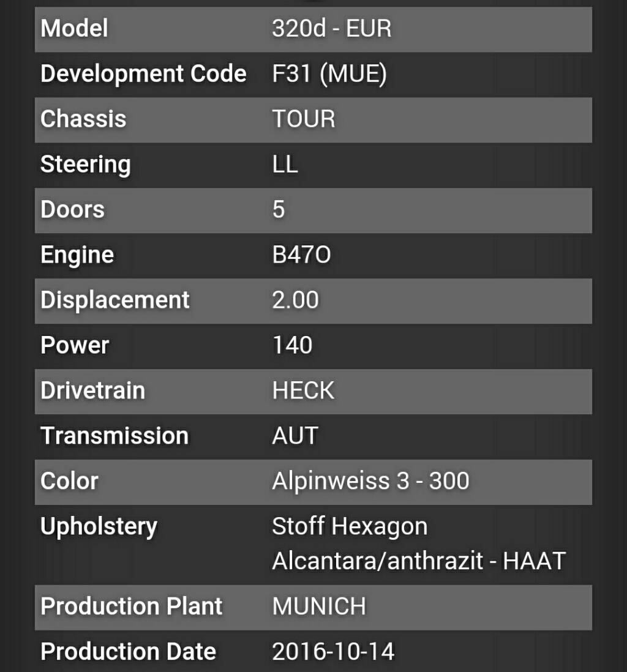Click the Displacement row label
The height and width of the screenshot is (672, 627).
point(115,300)
